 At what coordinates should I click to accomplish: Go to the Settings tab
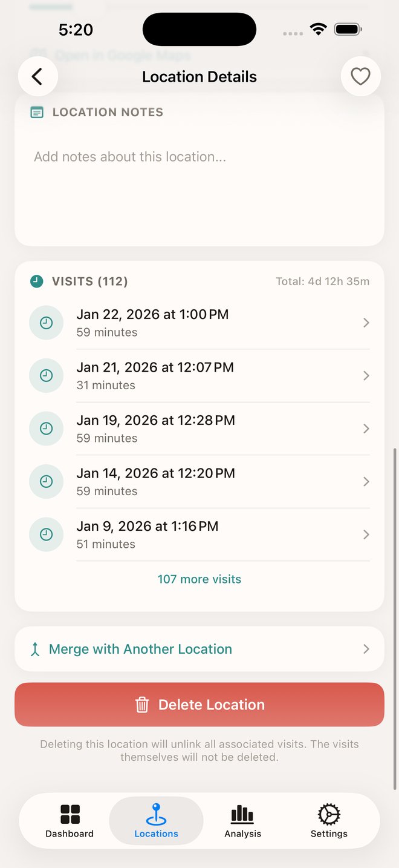coord(328,820)
